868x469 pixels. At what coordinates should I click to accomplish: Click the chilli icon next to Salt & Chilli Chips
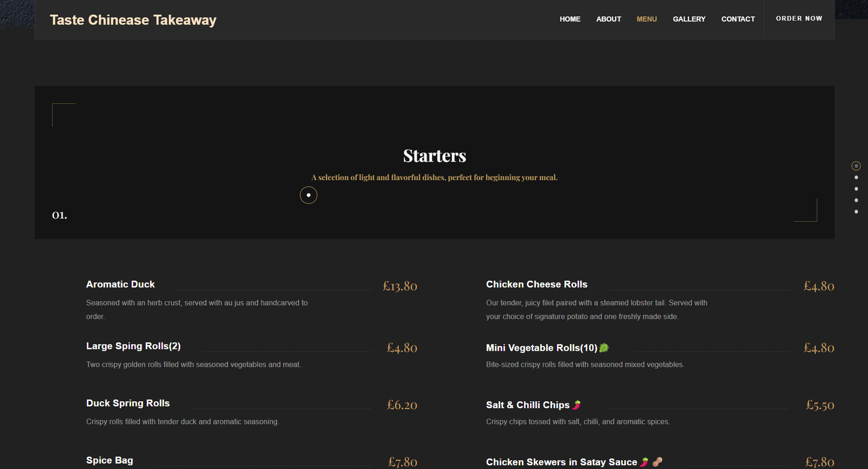(577, 404)
